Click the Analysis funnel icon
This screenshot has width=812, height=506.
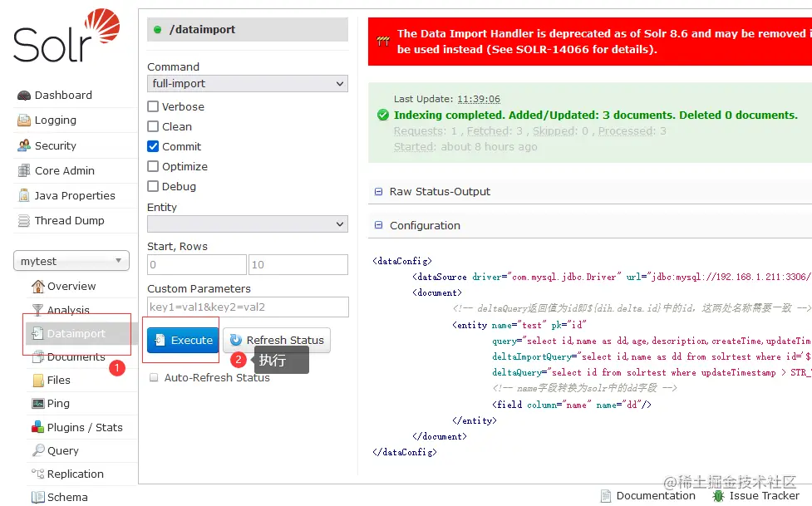37,310
